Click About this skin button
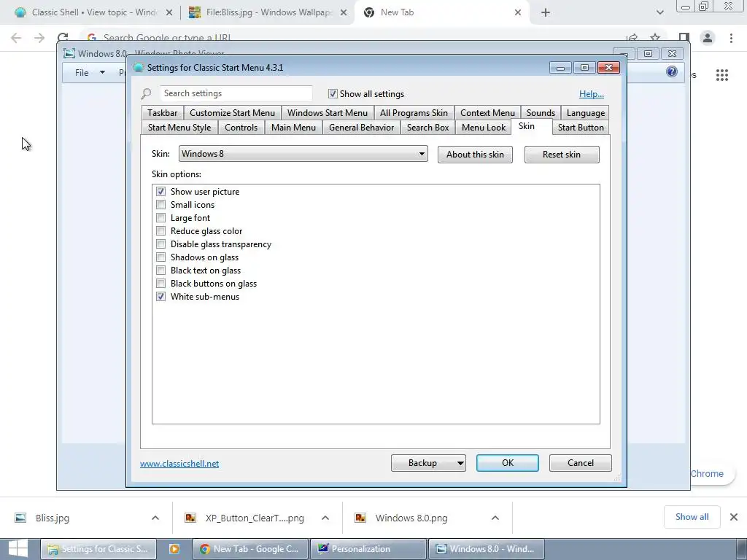 [x=475, y=155]
